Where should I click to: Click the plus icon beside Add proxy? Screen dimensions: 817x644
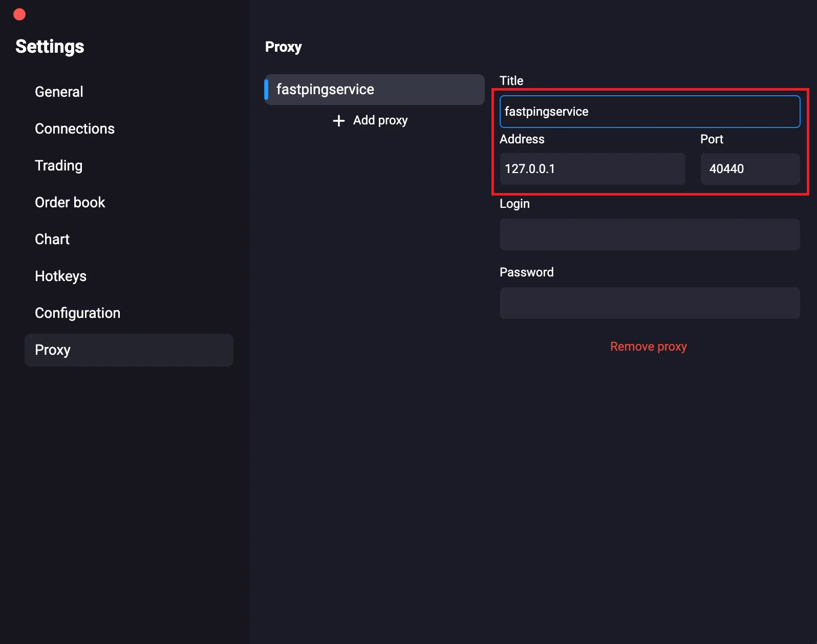click(x=338, y=121)
